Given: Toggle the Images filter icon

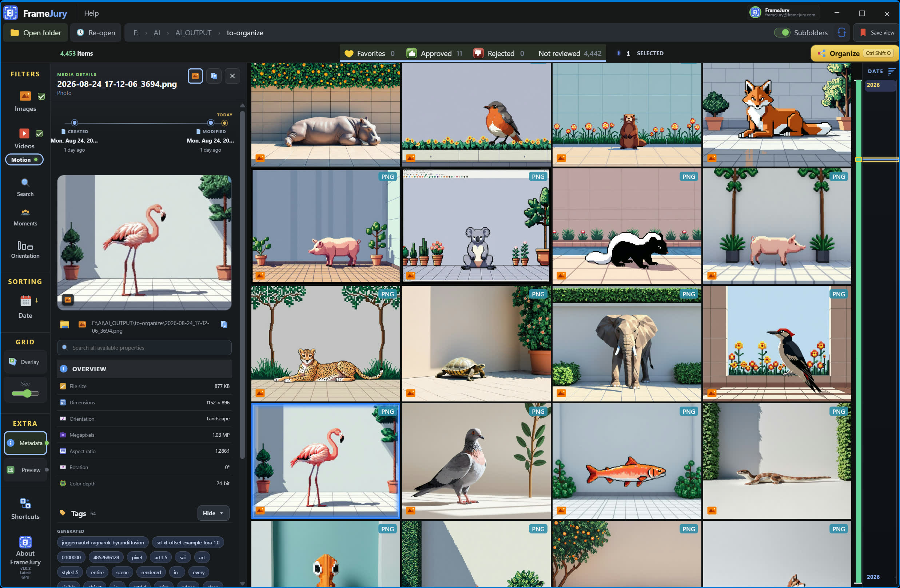Looking at the screenshot, I should (25, 96).
